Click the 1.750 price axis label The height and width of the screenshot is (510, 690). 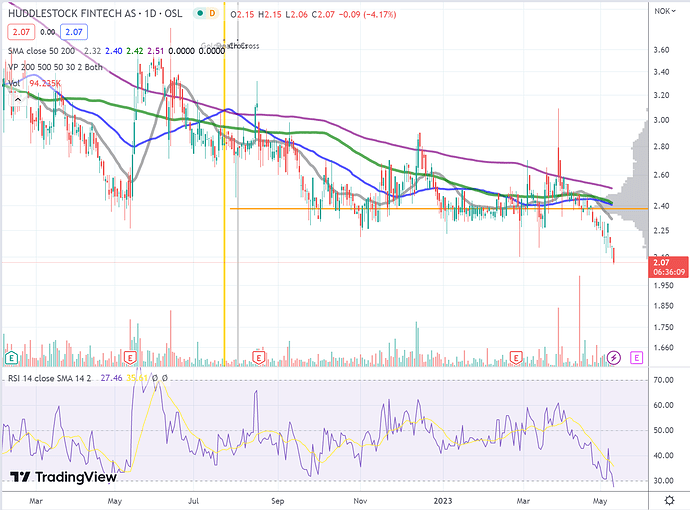pyautogui.click(x=663, y=327)
